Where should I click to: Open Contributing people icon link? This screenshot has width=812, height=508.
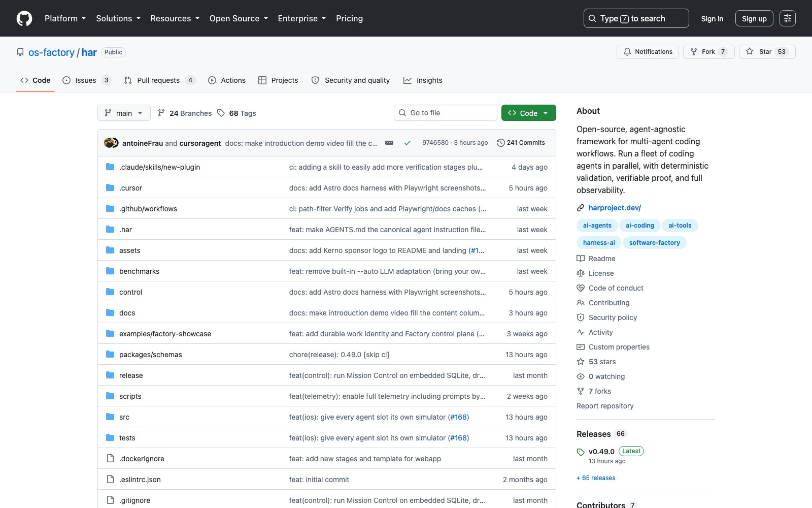coord(581,303)
